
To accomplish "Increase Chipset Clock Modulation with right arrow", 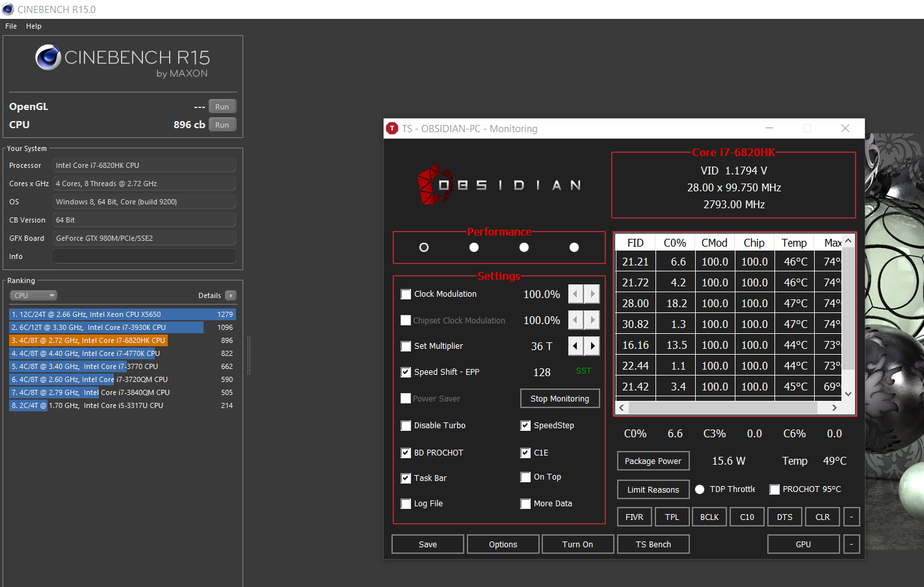I will 592,320.
